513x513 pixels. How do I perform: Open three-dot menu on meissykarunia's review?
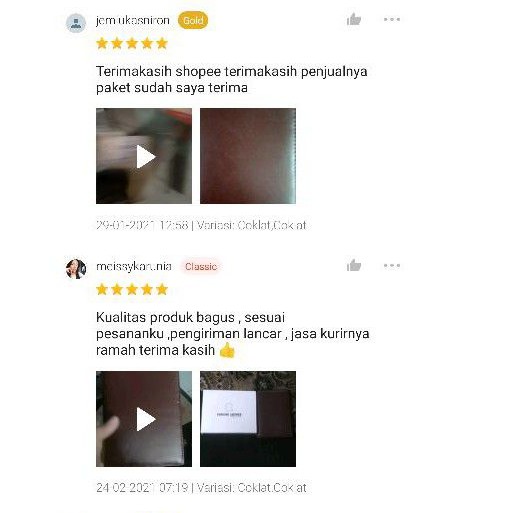point(392,266)
